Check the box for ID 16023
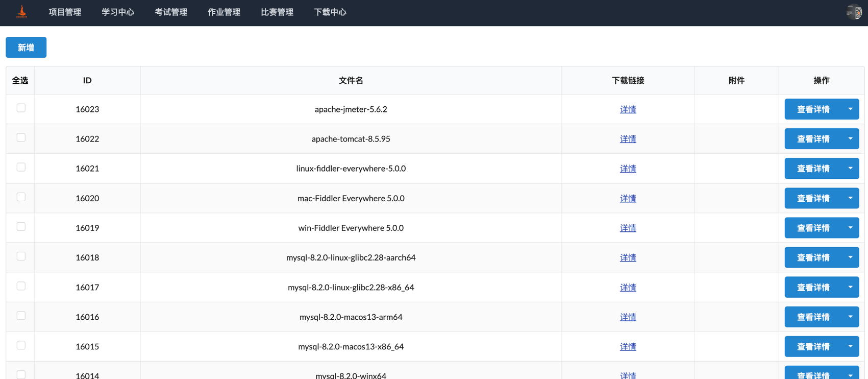868x379 pixels. coord(21,108)
